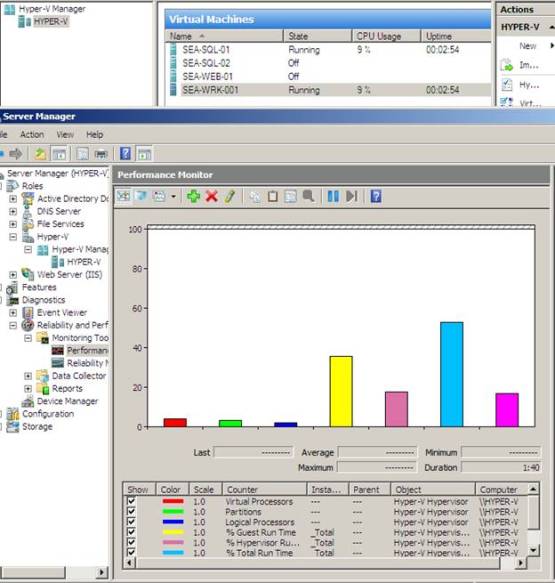
Task: Click the yellow % Guest Run Time swatch
Action: click(x=173, y=532)
